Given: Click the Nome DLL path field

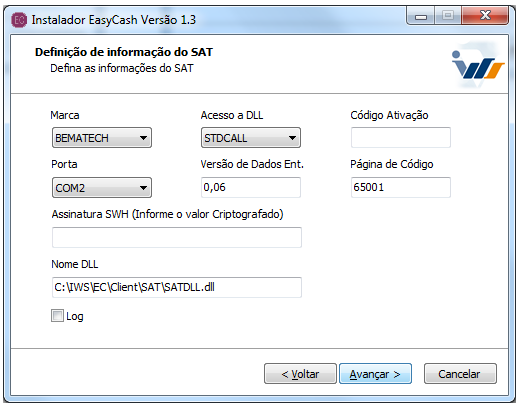Looking at the screenshot, I should click(177, 287).
